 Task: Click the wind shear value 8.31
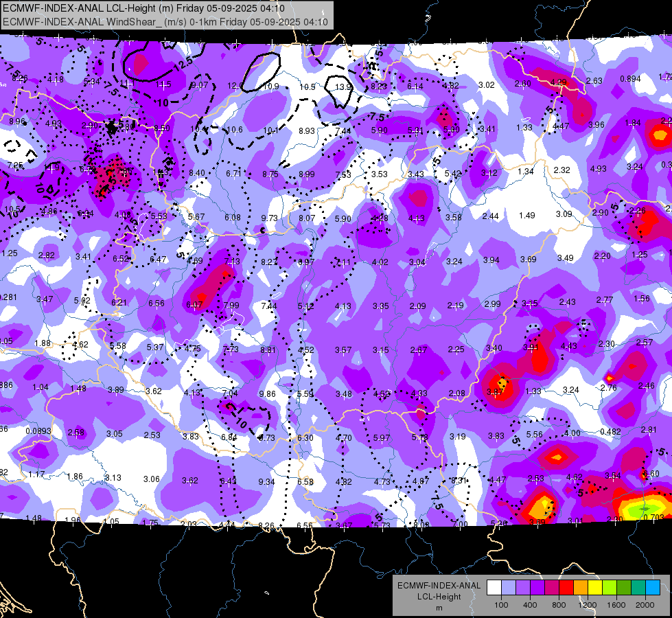tap(459, 481)
